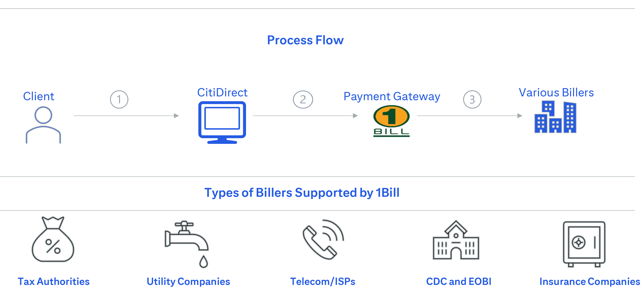The width and height of the screenshot is (644, 302).
Task: Select the Insurance Companies label
Action: [590, 281]
